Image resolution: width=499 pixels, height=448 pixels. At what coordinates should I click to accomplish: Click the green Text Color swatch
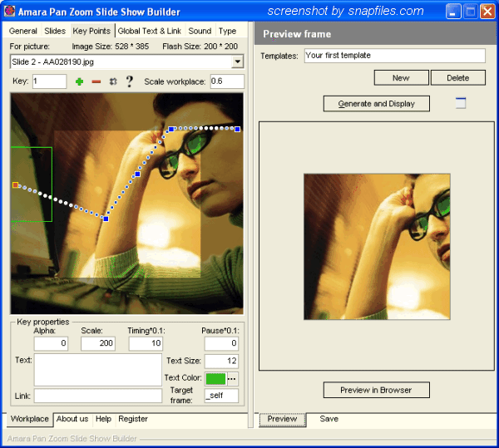(x=215, y=378)
